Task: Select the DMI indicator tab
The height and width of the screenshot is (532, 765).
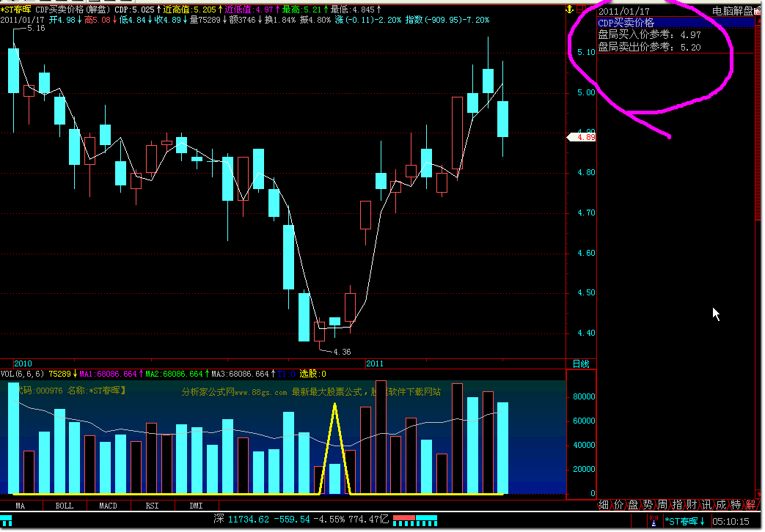Action: [196, 506]
